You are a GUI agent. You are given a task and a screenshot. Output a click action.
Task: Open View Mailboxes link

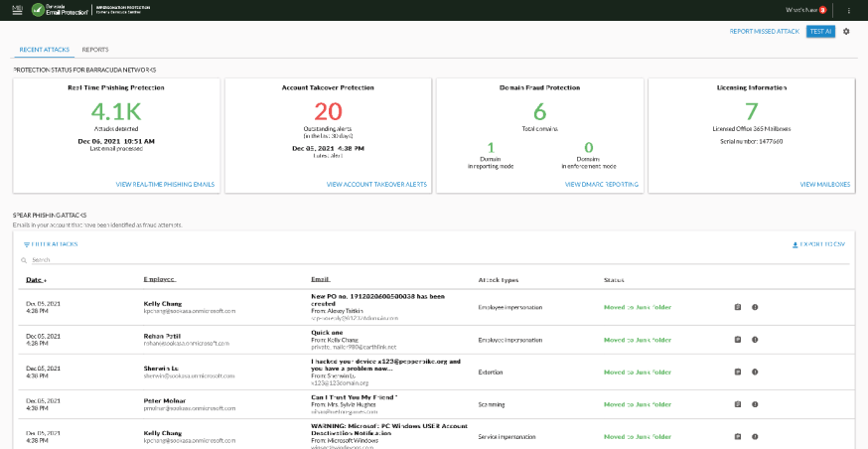pos(825,185)
